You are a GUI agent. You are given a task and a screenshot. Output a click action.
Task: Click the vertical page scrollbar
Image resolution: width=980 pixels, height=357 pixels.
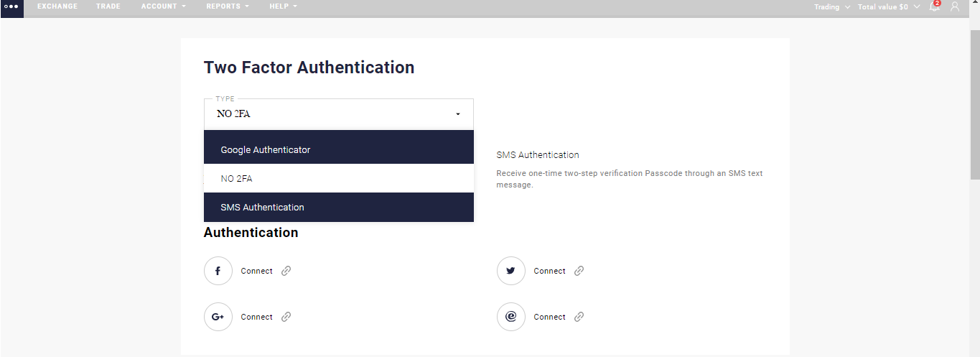tap(974, 104)
